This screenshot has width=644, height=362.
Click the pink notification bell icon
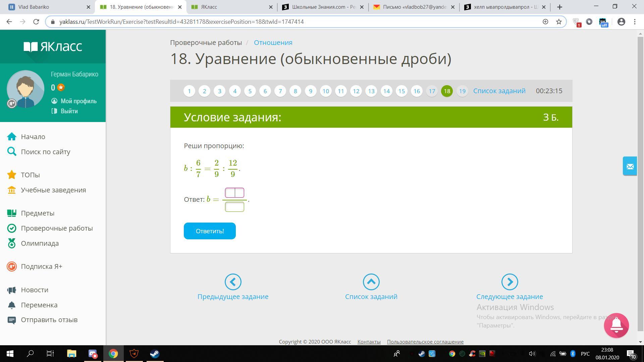click(x=616, y=325)
